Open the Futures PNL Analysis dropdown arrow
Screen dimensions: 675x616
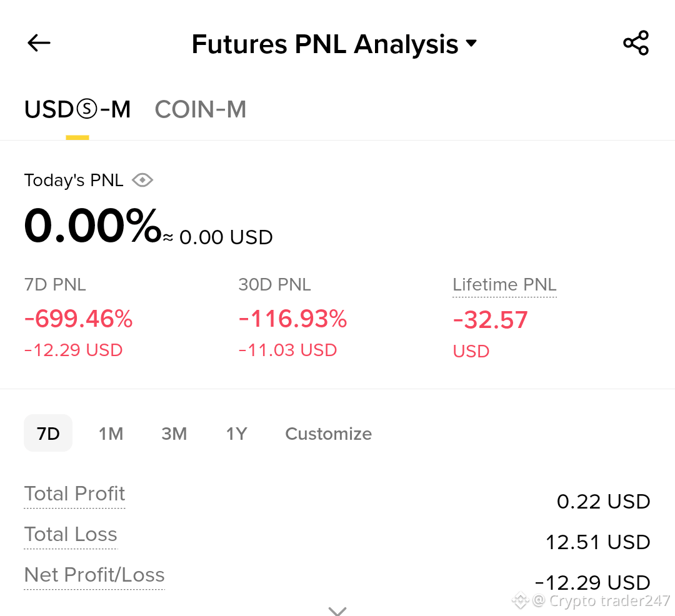pyautogui.click(x=471, y=43)
